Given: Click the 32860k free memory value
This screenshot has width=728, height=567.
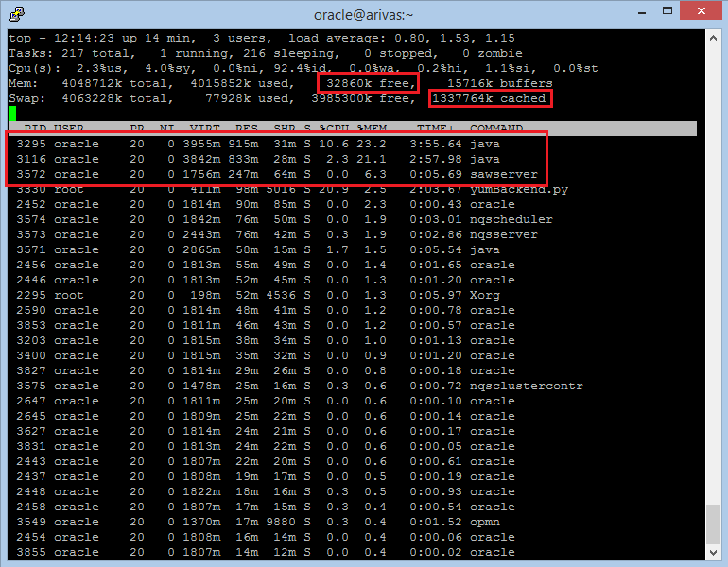Looking at the screenshot, I should (370, 83).
